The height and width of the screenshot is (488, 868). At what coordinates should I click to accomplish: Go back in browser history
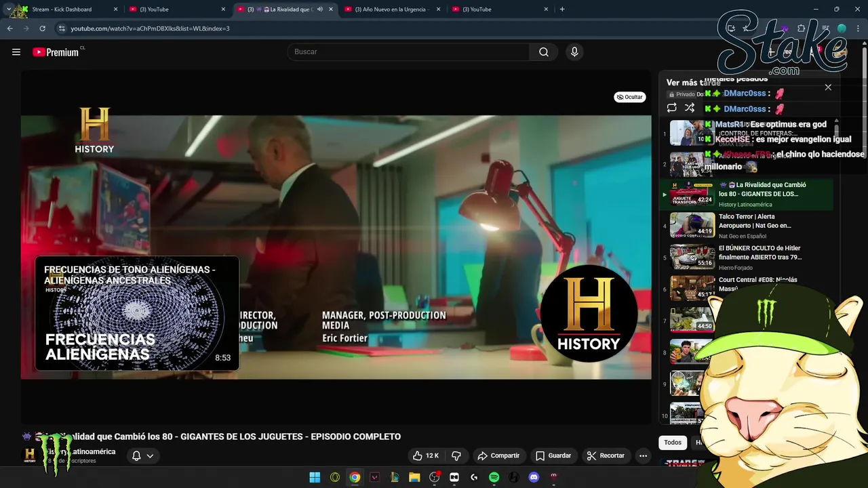pos(9,28)
